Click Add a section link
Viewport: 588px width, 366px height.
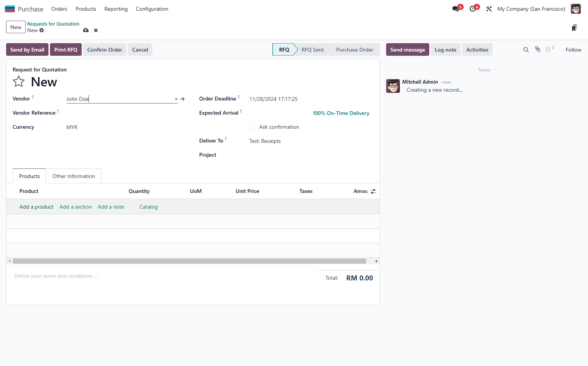tap(76, 207)
